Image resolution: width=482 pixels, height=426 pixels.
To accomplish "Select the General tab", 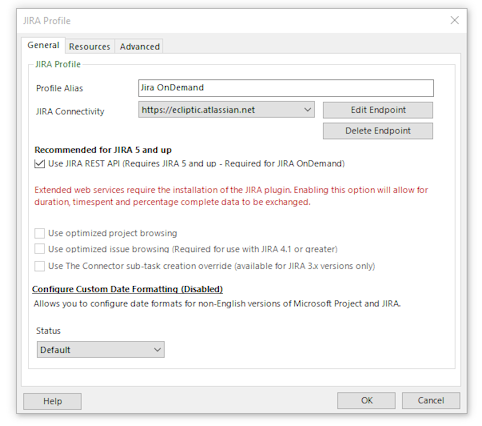I will coord(43,45).
